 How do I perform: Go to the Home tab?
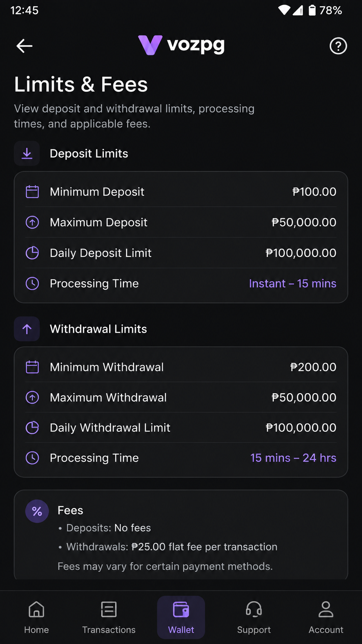coord(37,617)
